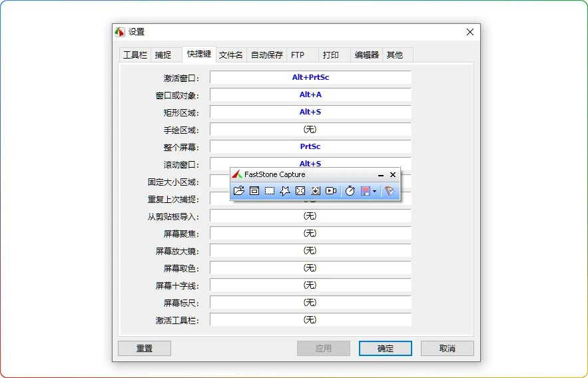Click the 激活工具栏 hotkey field
This screenshot has height=378, width=588.
[x=310, y=319]
